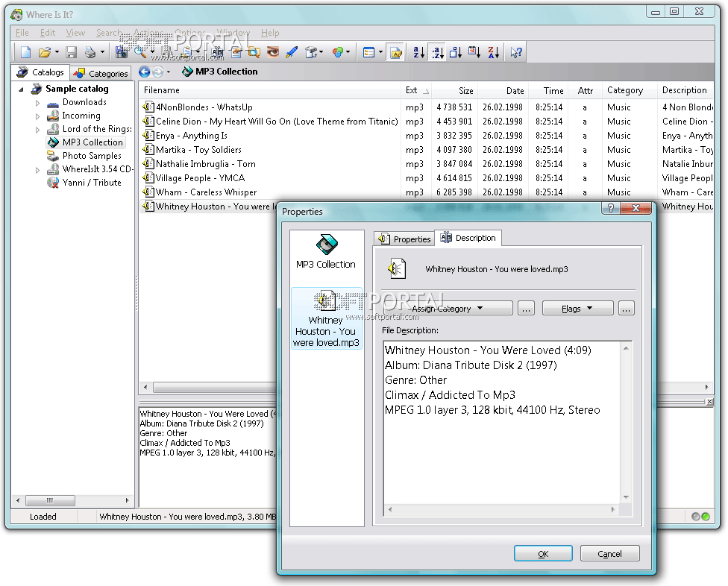This screenshot has width=728, height=586.
Task: Open the Help menu
Action: tap(270, 33)
